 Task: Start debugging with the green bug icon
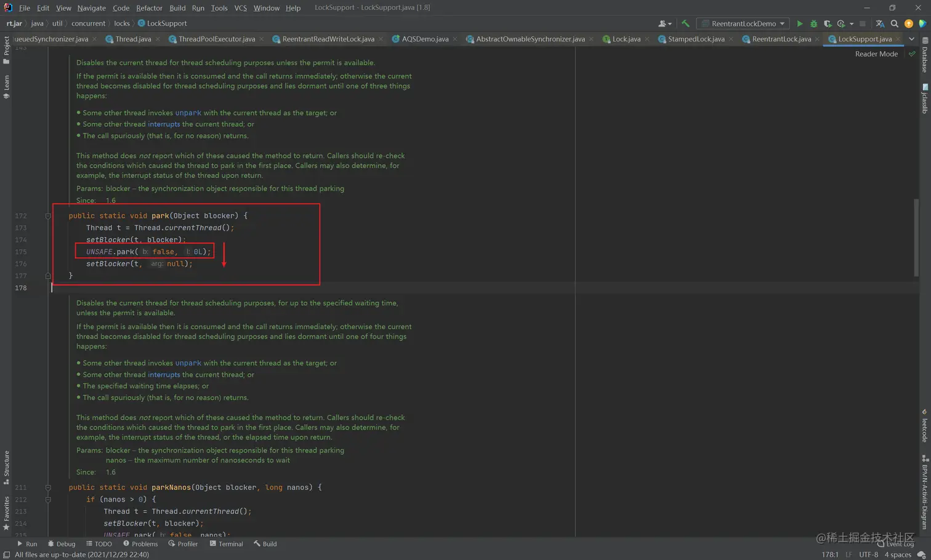tap(813, 23)
